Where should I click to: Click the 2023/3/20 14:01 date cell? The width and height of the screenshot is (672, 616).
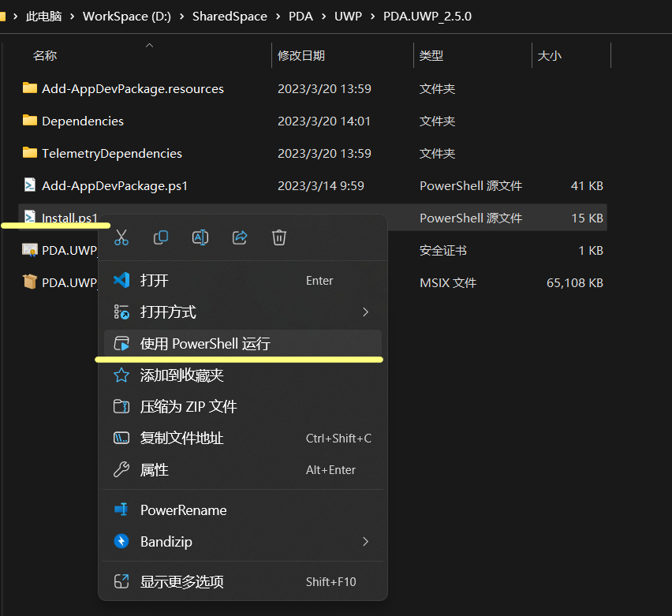[x=323, y=121]
